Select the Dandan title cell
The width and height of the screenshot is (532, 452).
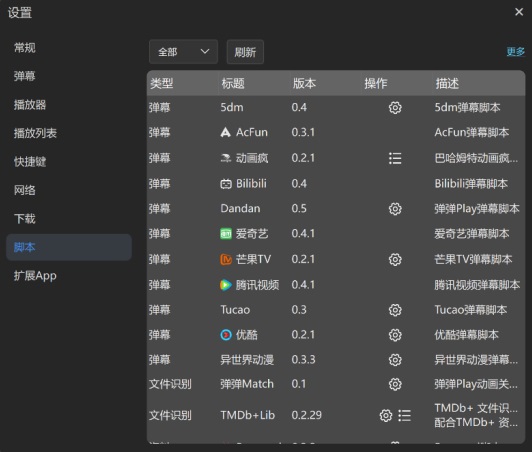pos(240,208)
